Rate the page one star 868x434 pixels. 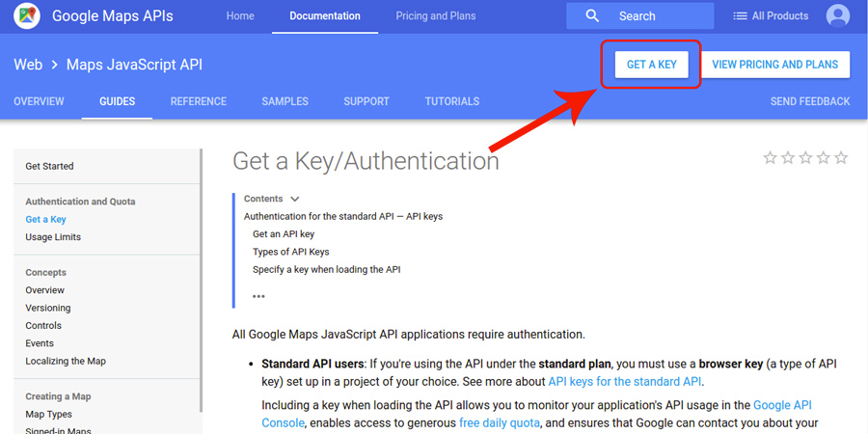(770, 158)
